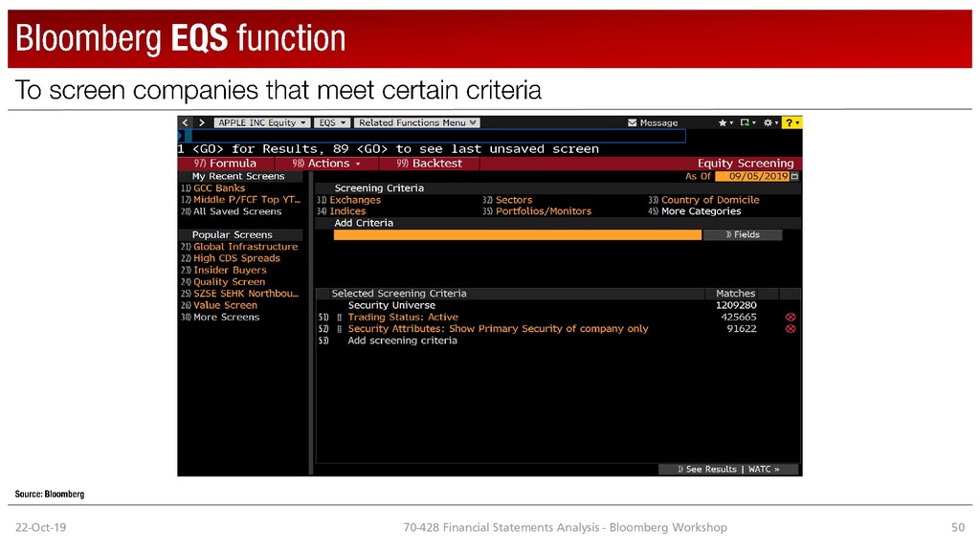The image size is (980, 551).
Task: Open the As Of date calendar picker
Action: coord(794,176)
